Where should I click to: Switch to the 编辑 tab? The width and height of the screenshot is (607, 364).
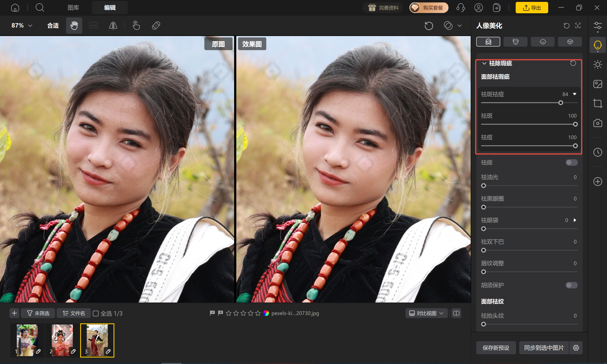pyautogui.click(x=110, y=8)
